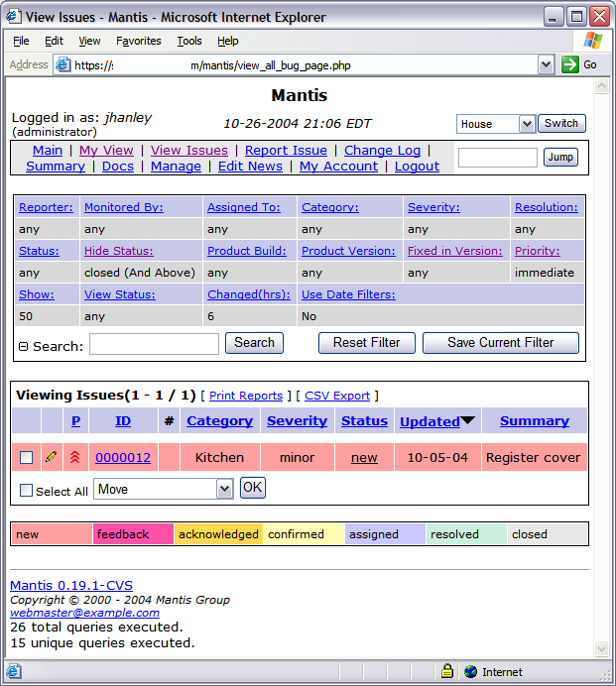616x686 pixels.
Task: Click the green Go arrow button
Action: [x=570, y=64]
